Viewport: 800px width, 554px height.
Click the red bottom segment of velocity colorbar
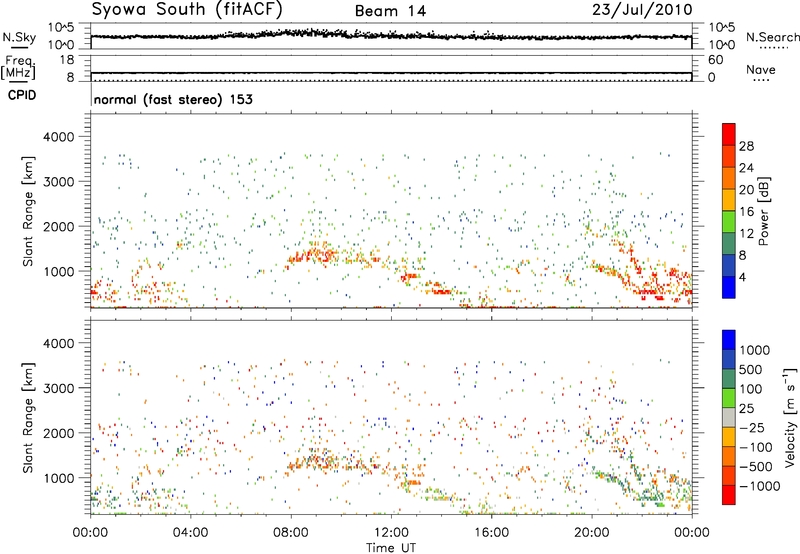point(729,495)
